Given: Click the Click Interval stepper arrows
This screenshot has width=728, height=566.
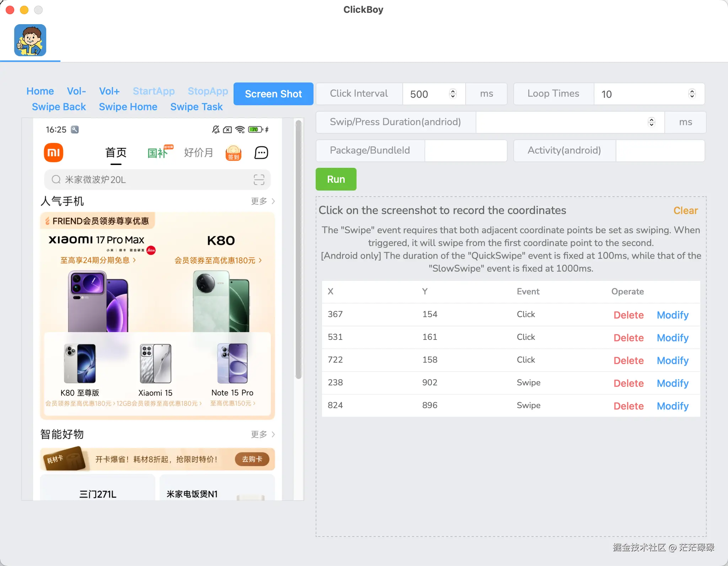Looking at the screenshot, I should [453, 94].
